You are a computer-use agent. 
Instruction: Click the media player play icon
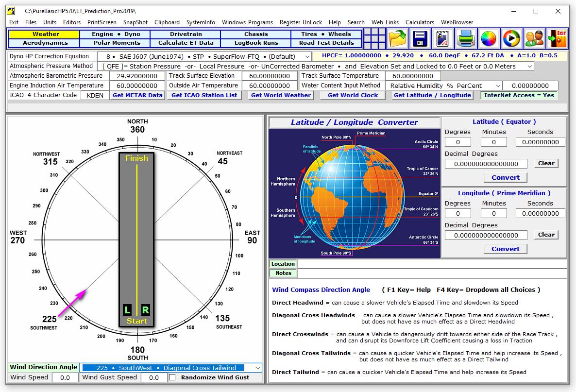511,38
